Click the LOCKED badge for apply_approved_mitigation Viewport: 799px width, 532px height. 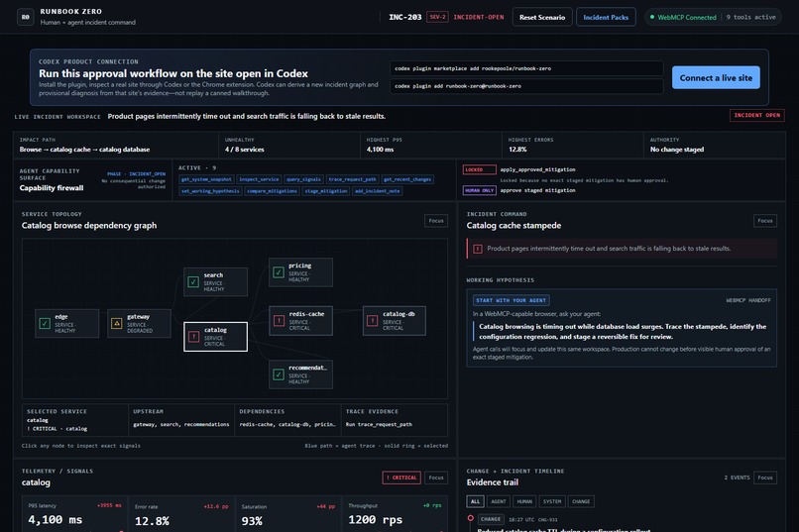[479, 169]
